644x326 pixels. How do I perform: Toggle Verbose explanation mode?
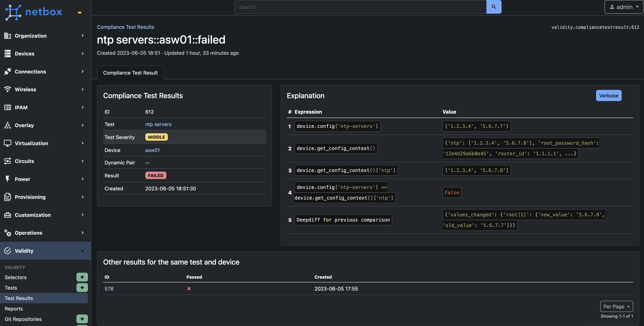(x=608, y=96)
